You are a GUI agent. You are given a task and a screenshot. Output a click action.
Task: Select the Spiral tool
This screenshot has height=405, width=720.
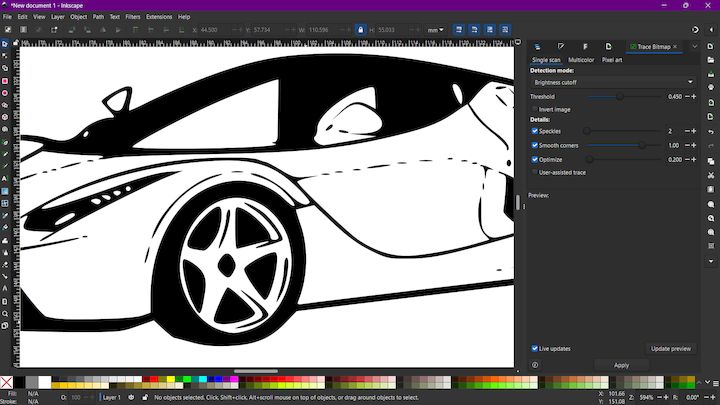5,129
